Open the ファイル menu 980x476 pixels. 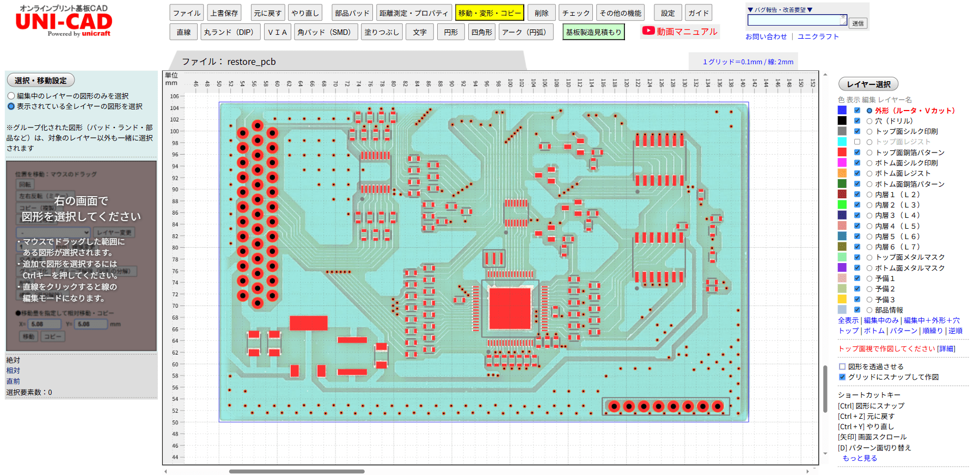coord(187,13)
